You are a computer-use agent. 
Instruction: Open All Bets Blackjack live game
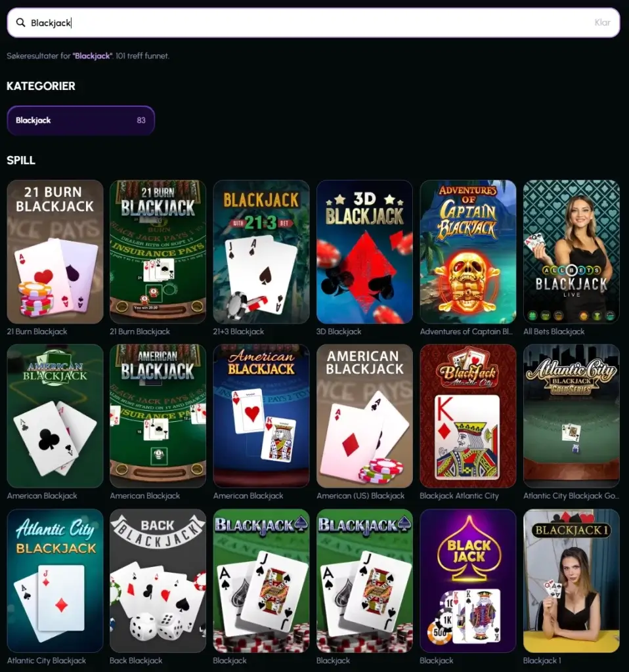click(x=571, y=251)
